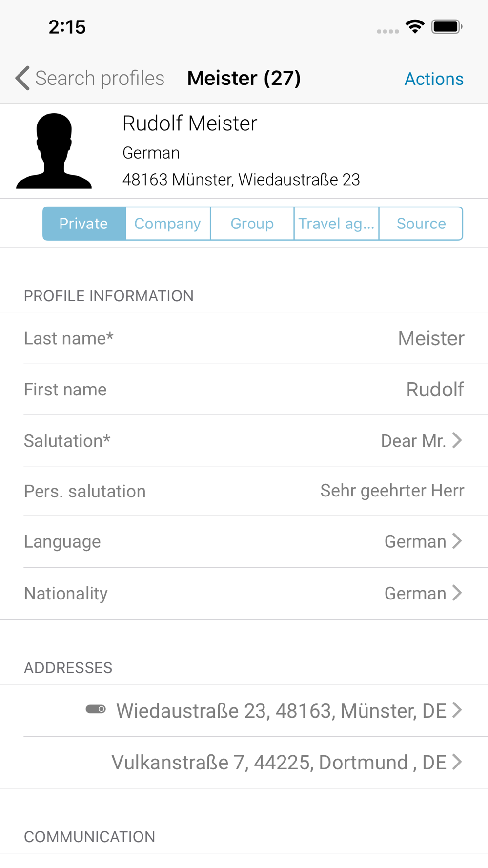The width and height of the screenshot is (488, 868).
Task: Select the Private tab
Action: (84, 224)
